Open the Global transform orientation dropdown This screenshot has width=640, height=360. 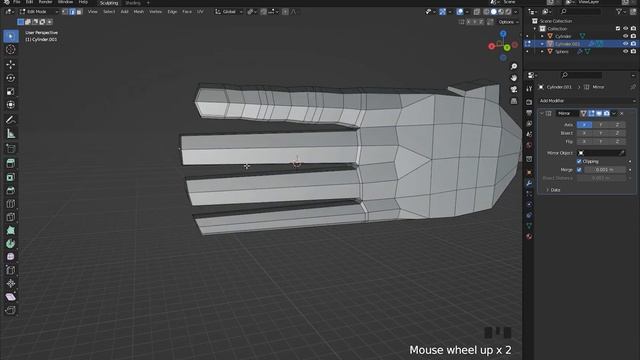point(229,12)
